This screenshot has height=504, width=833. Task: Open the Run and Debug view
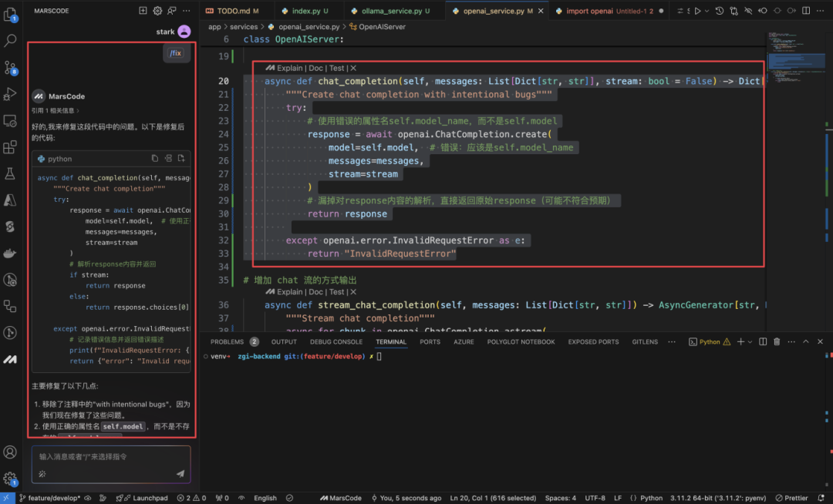pyautogui.click(x=10, y=94)
